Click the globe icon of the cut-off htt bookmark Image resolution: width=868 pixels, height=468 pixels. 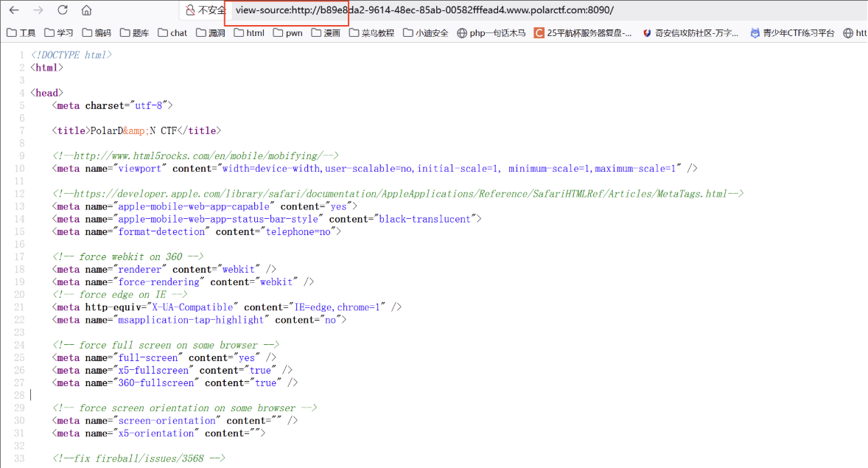point(847,32)
